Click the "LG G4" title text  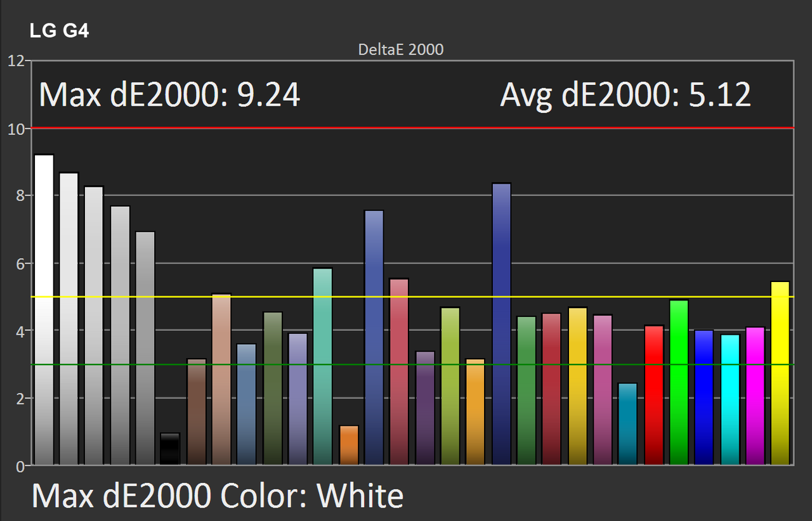point(59,30)
